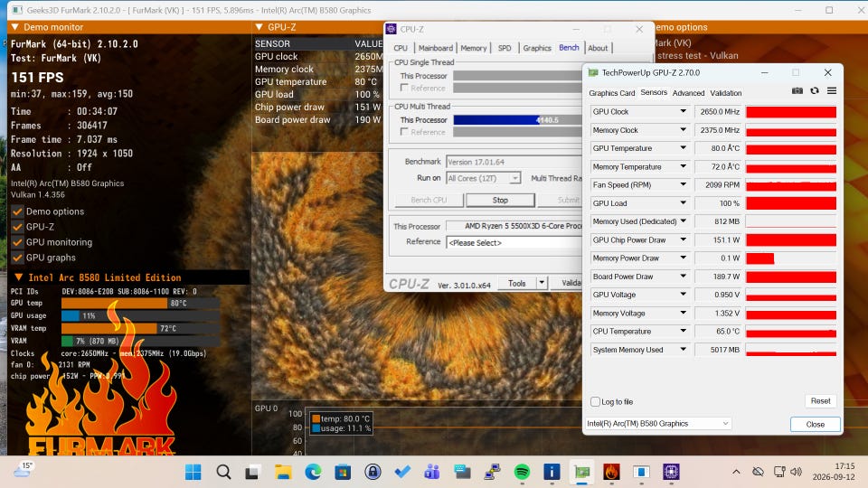Switch to SPD tab in CPU-Z
The height and width of the screenshot is (488, 868).
[x=505, y=48]
